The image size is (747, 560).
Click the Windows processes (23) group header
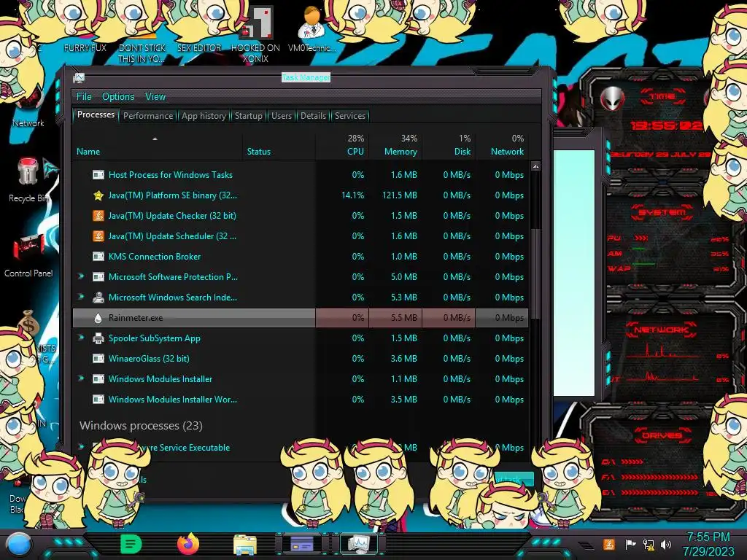point(141,426)
